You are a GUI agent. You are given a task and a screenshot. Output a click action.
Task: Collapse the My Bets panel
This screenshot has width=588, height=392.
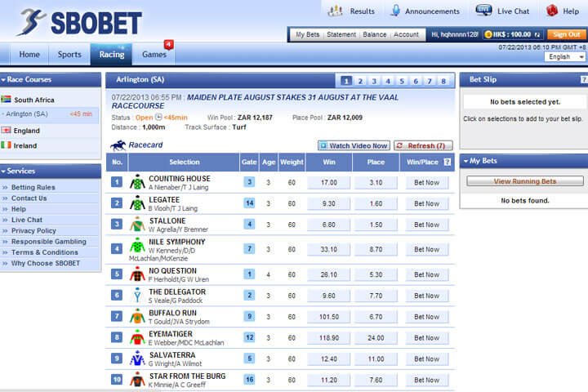click(465, 161)
